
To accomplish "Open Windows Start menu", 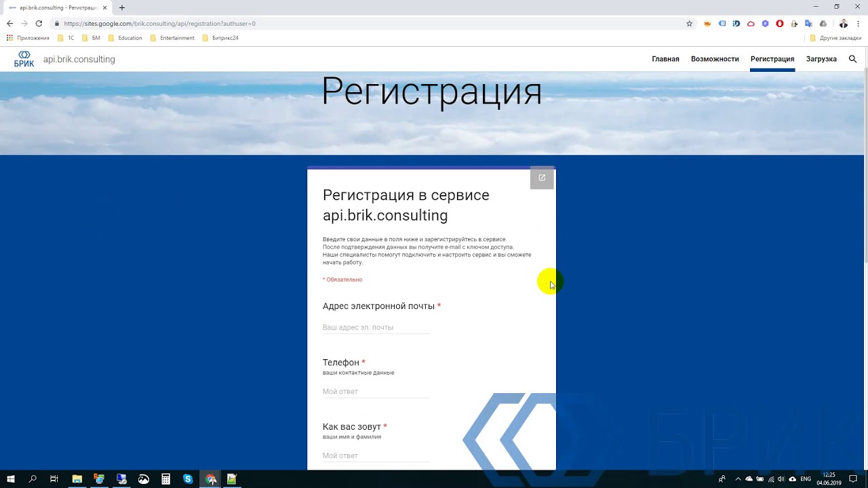I will (x=11, y=479).
